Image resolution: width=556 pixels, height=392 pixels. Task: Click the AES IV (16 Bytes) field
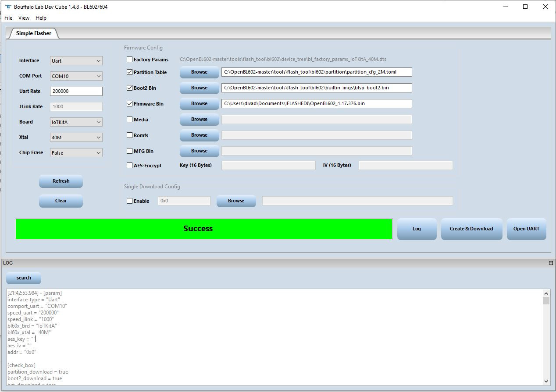pos(406,165)
